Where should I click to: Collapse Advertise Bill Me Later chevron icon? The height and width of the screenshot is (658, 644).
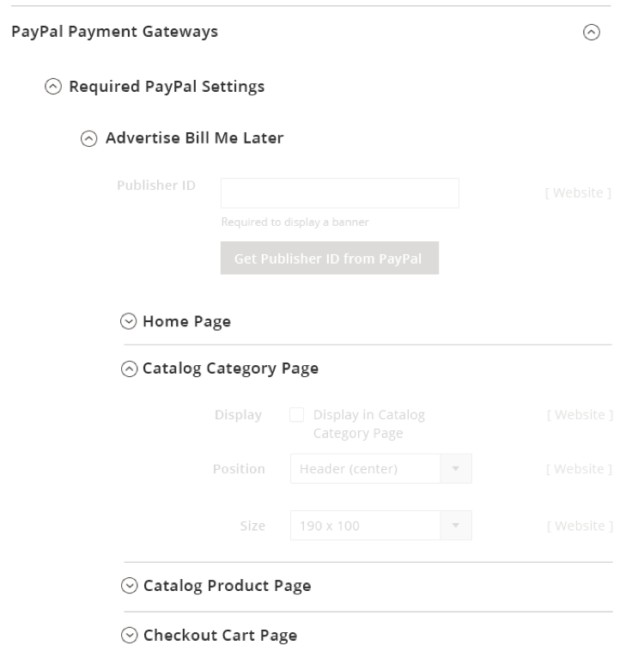click(x=90, y=137)
